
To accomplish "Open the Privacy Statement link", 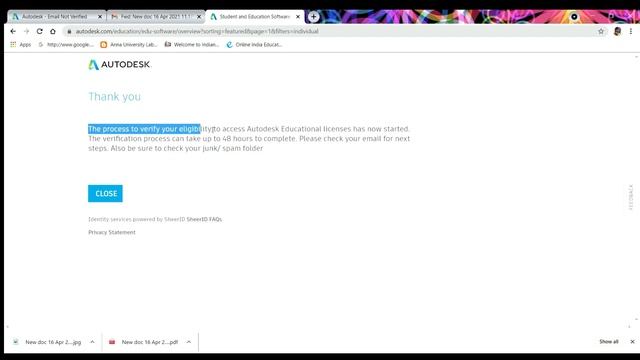I will (x=112, y=232).
